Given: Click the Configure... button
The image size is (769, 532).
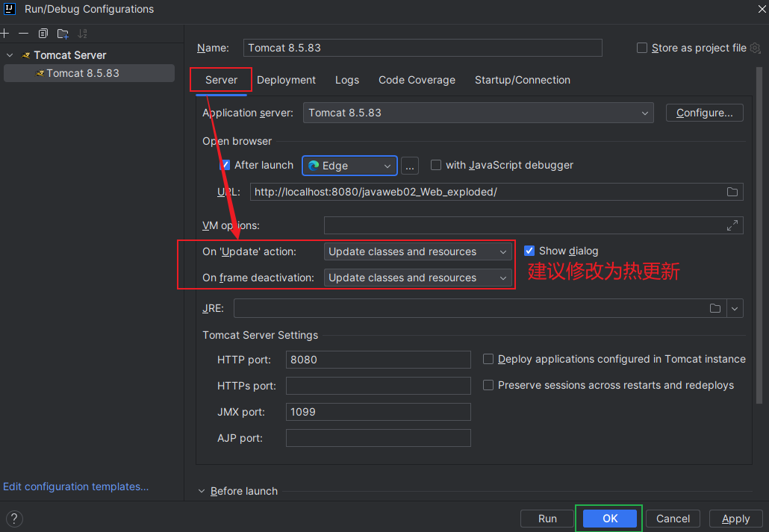Looking at the screenshot, I should 704,113.
